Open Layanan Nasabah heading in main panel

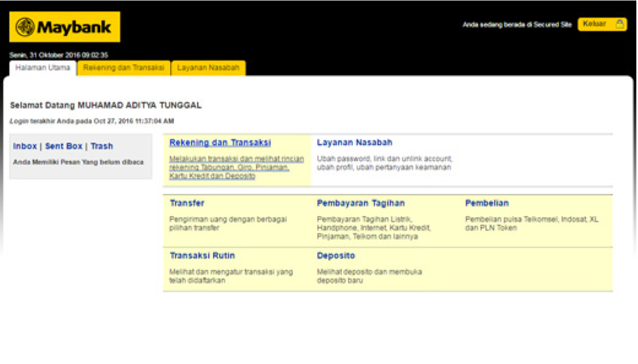[x=354, y=143]
